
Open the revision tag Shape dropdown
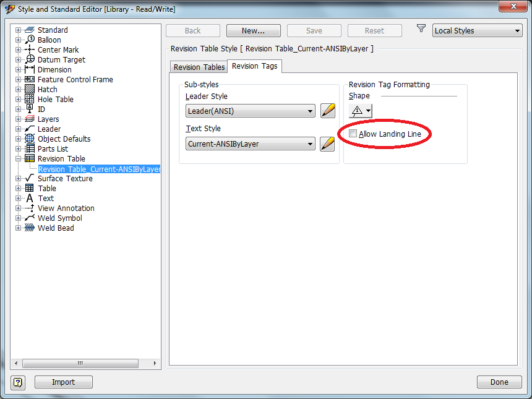click(359, 110)
